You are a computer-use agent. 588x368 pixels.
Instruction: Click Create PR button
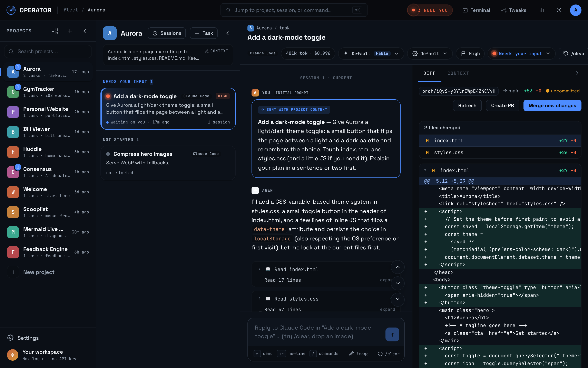tap(502, 105)
